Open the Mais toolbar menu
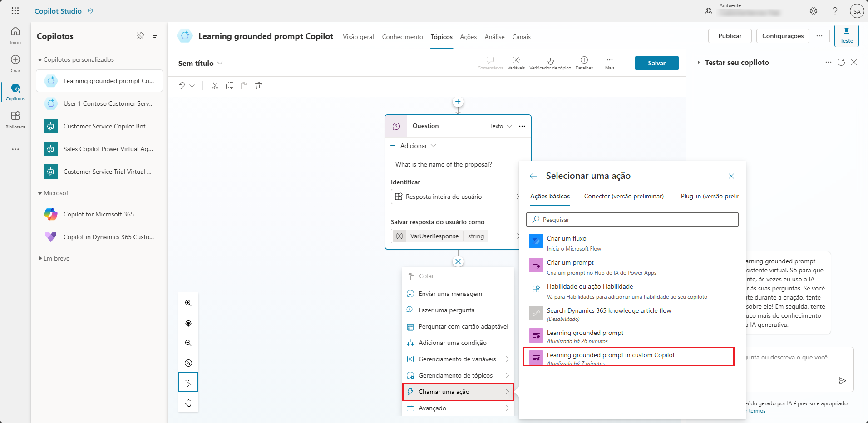Image resolution: width=868 pixels, height=423 pixels. tap(610, 63)
